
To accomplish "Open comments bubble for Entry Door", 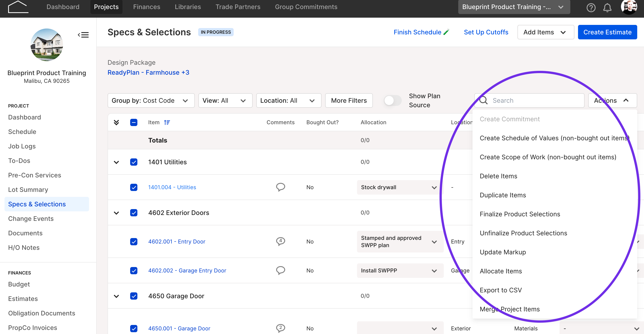I will (280, 241).
